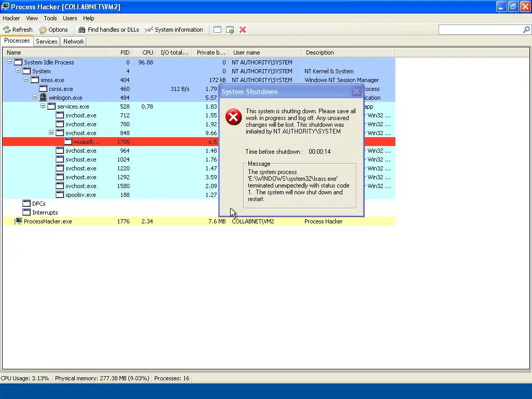The height and width of the screenshot is (399, 532).
Task: Click the csrss.exe process icon
Action: [x=43, y=88]
